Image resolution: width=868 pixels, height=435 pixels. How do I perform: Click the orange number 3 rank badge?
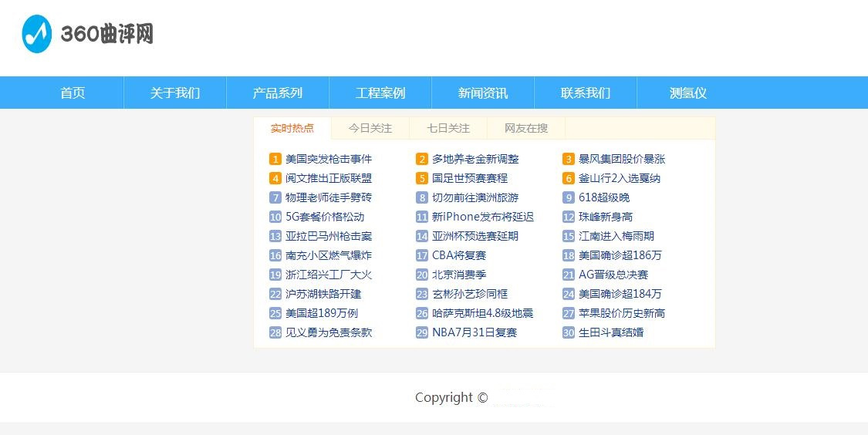pos(569,160)
